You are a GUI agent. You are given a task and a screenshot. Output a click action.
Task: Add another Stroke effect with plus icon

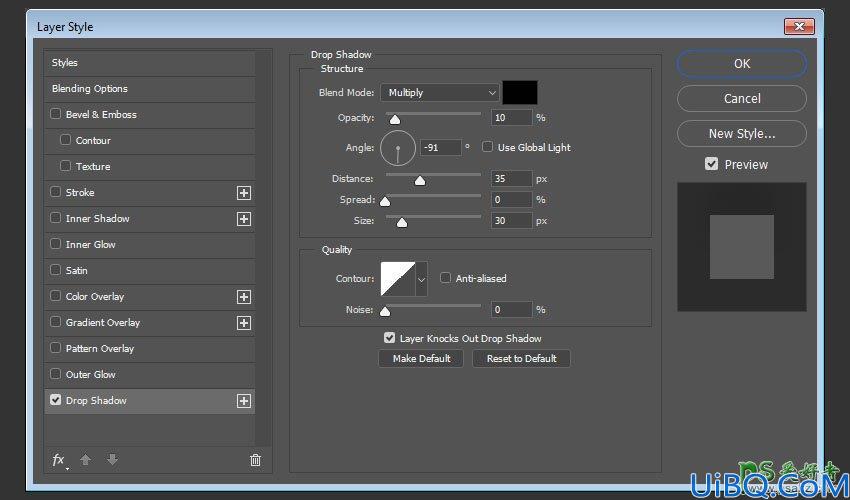click(244, 193)
